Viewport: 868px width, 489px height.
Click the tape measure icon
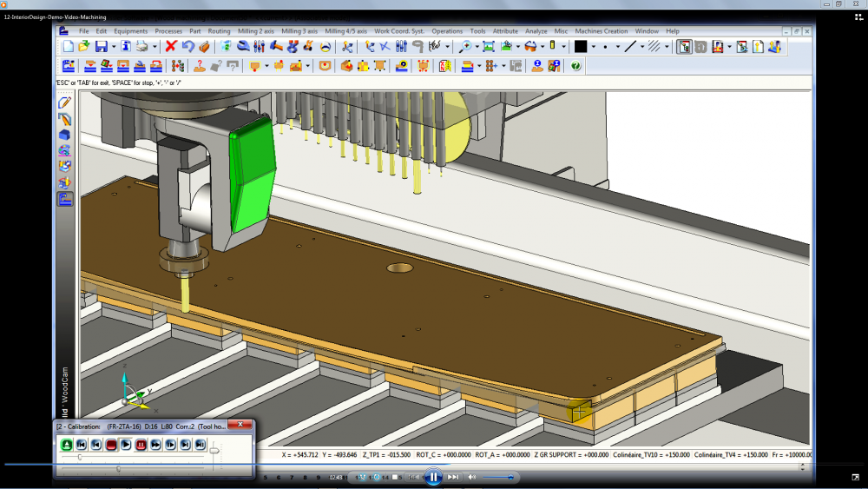[402, 66]
